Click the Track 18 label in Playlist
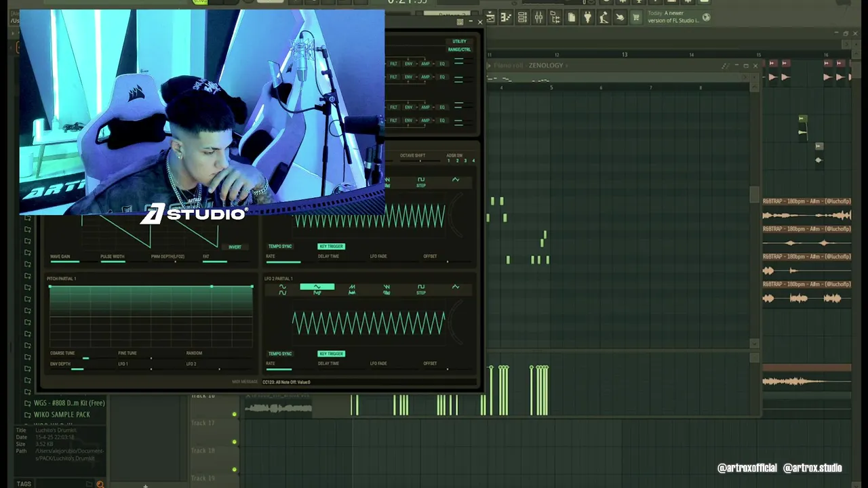The height and width of the screenshot is (488, 868). (203, 450)
